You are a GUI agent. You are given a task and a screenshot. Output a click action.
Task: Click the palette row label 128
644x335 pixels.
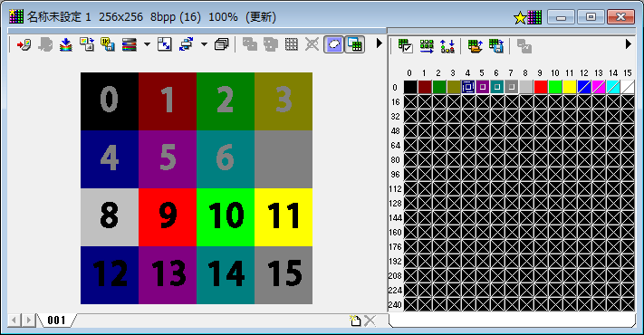coord(395,204)
